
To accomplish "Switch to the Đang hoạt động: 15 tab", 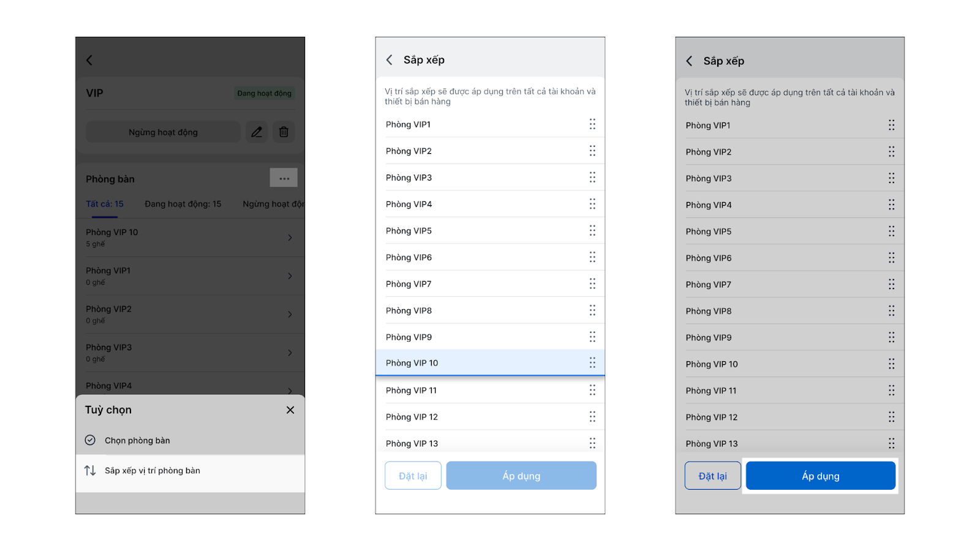I will pos(183,204).
